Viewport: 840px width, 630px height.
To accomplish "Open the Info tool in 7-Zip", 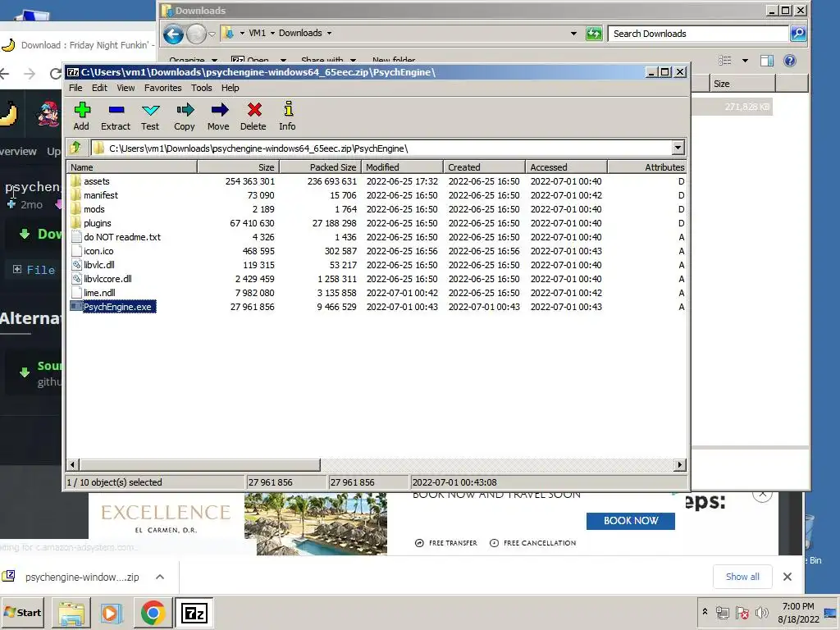I will 287,116.
